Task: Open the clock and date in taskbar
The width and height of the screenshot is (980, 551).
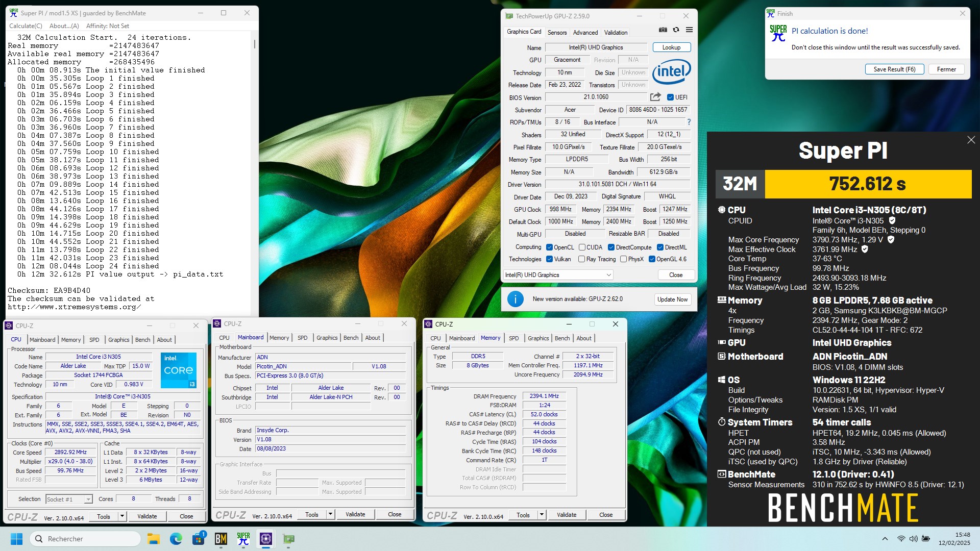Action: pos(954,539)
